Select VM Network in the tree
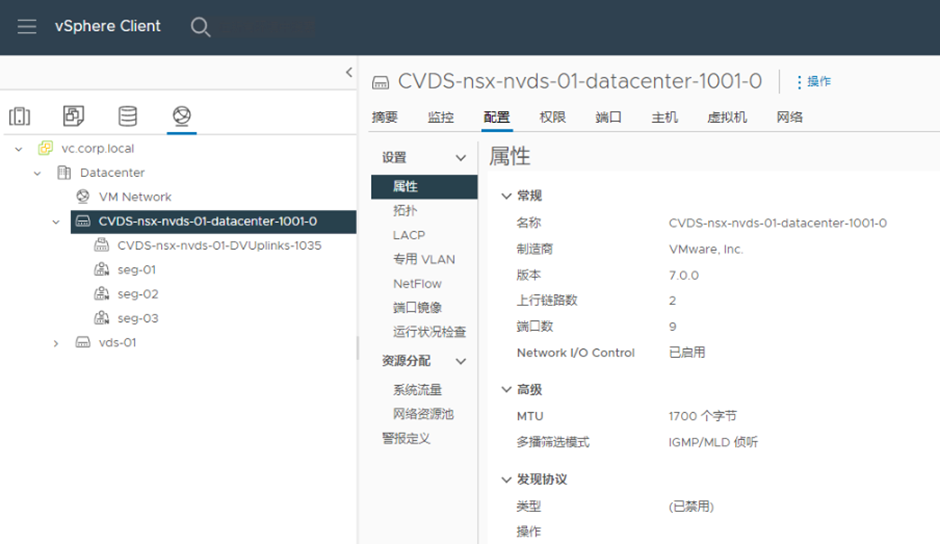The image size is (940, 544). click(135, 197)
